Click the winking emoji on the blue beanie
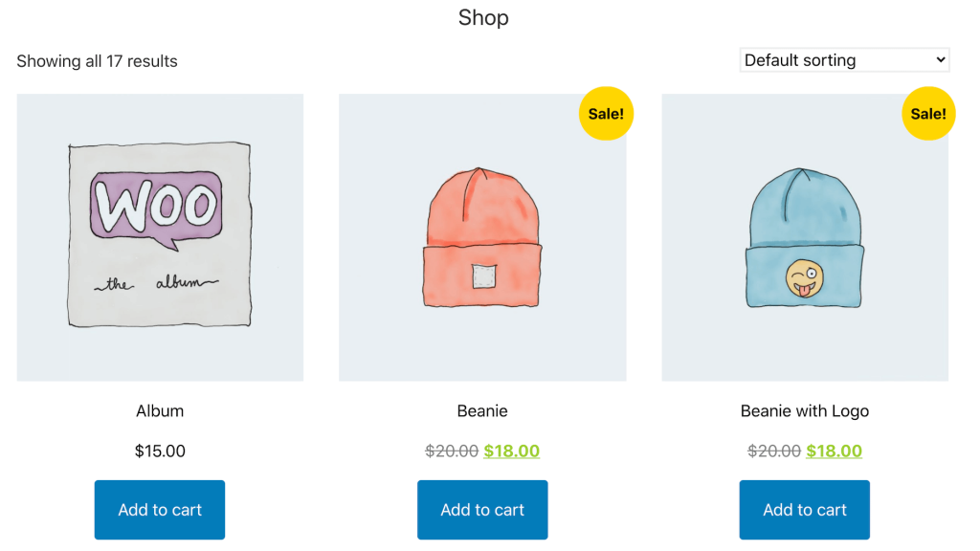This screenshot has width=980, height=551. pos(804,277)
